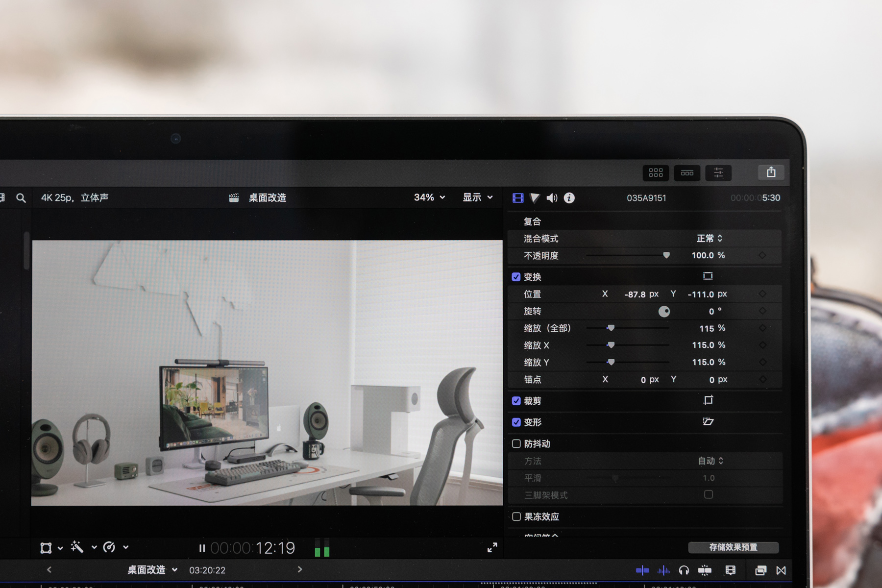Screen dimensions: 882x588
Task: Enter full-screen viewer mode
Action: (x=492, y=547)
